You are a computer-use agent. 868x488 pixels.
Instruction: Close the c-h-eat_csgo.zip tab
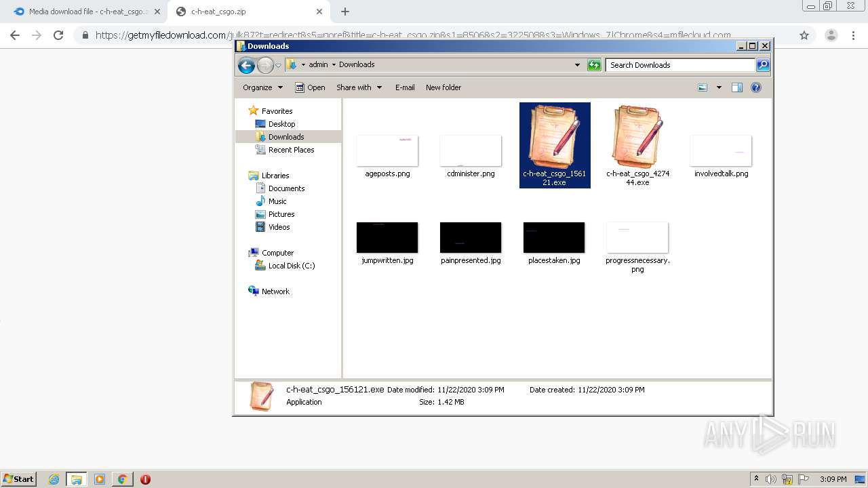[319, 12]
